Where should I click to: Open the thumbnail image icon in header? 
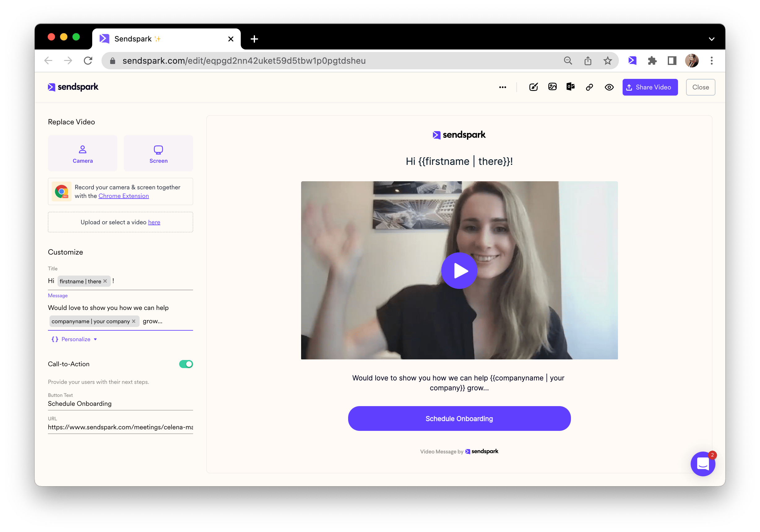(x=552, y=87)
